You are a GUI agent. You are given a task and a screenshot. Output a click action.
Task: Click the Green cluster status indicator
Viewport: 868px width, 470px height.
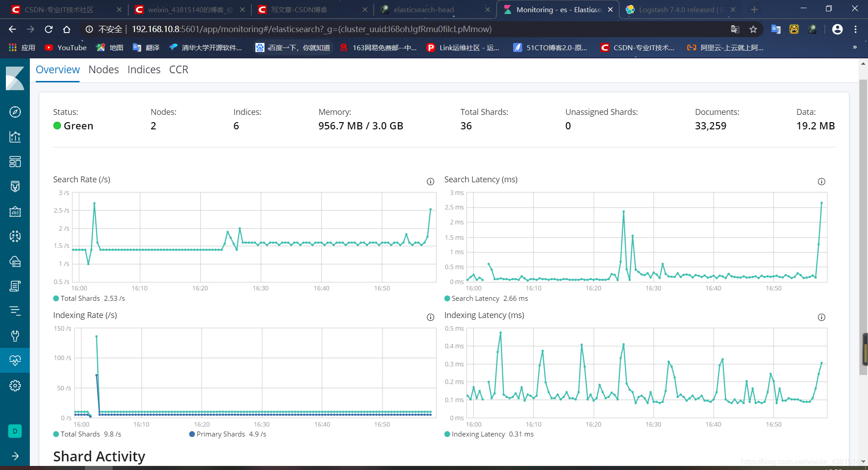tap(73, 126)
